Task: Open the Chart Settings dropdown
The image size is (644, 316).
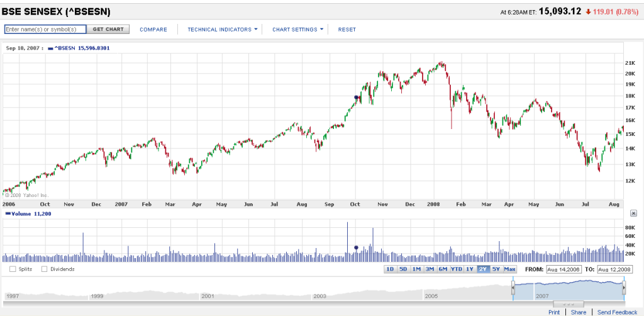Action: click(297, 30)
